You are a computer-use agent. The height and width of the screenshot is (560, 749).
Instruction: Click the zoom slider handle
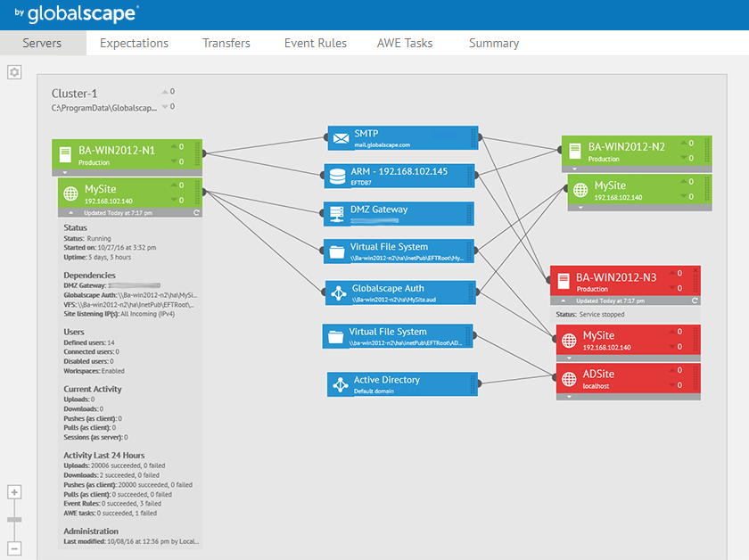click(x=14, y=519)
